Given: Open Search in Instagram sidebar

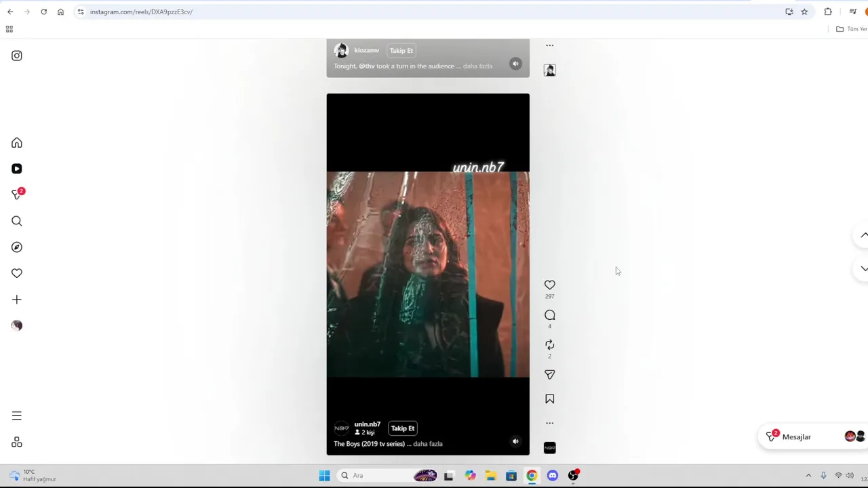Looking at the screenshot, I should (17, 221).
